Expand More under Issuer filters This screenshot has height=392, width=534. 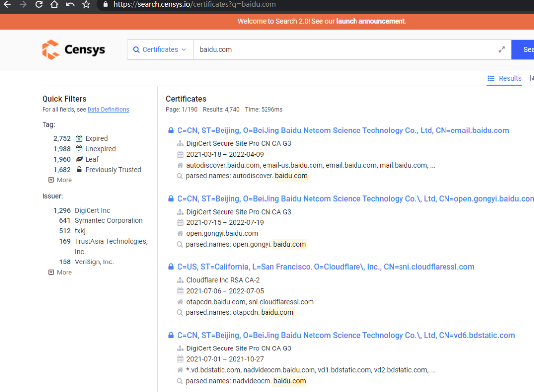click(x=60, y=272)
